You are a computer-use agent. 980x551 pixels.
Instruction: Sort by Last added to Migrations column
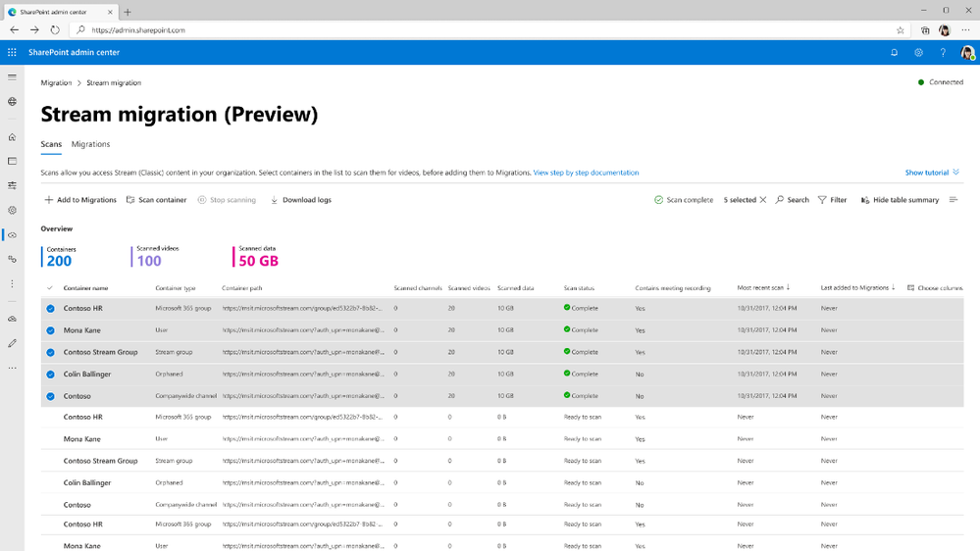857,288
